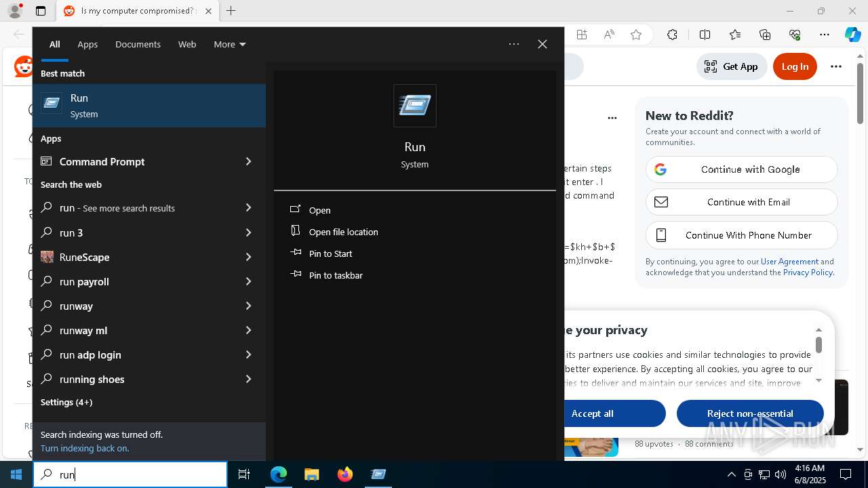Click 'Turn indexing back on' link
The height and width of the screenshot is (488, 868).
pos(85,448)
